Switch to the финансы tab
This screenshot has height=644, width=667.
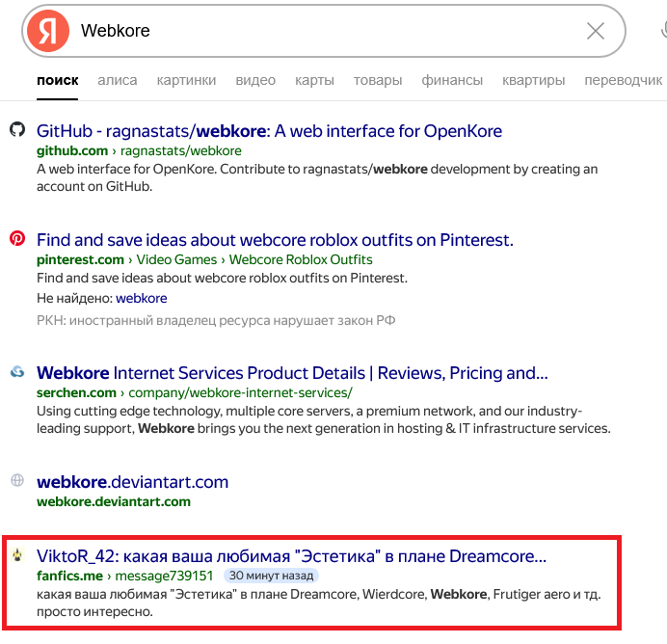pos(452,80)
